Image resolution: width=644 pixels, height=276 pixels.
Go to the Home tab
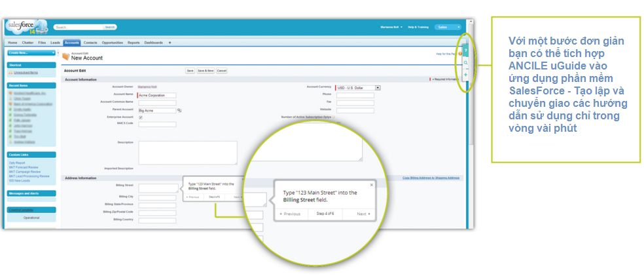12,43
